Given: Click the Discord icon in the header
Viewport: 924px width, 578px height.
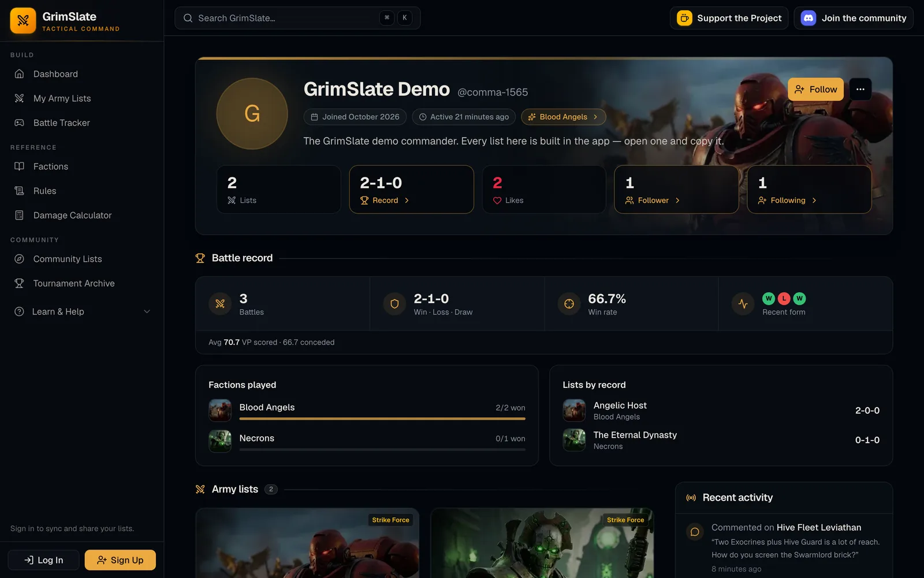Looking at the screenshot, I should pyautogui.click(x=808, y=18).
